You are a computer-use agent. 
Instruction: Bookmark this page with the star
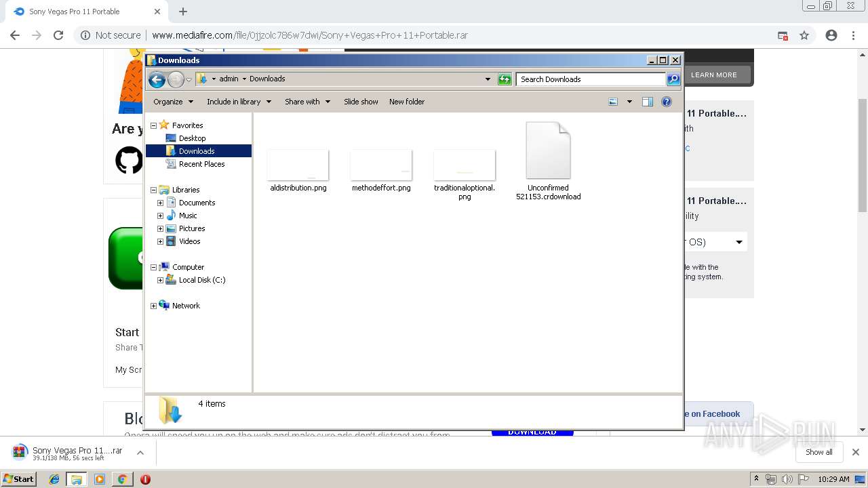click(804, 35)
